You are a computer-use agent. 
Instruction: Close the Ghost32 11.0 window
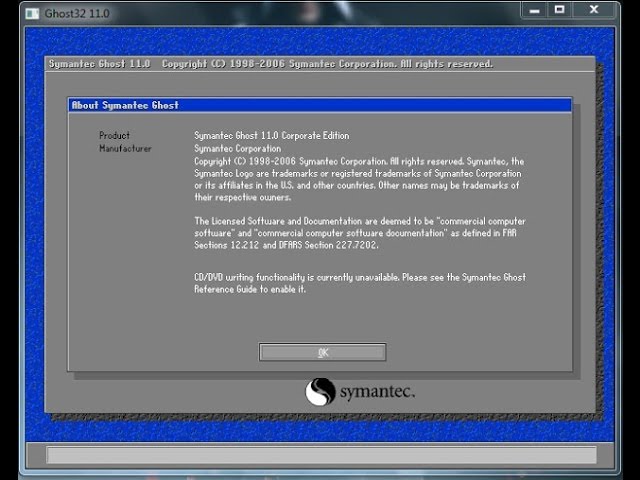594,10
